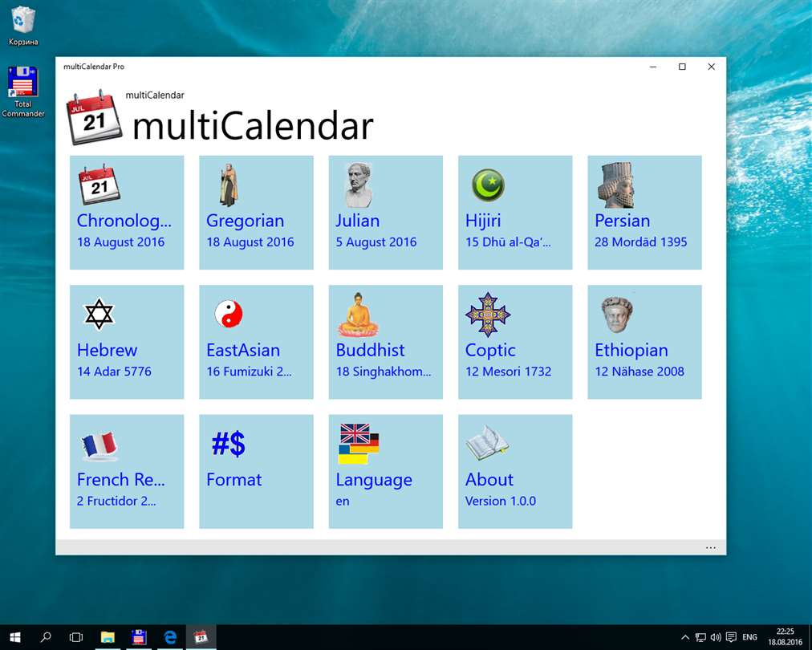The height and width of the screenshot is (650, 812).
Task: Open the Ethiopian calendar title
Action: tap(631, 351)
